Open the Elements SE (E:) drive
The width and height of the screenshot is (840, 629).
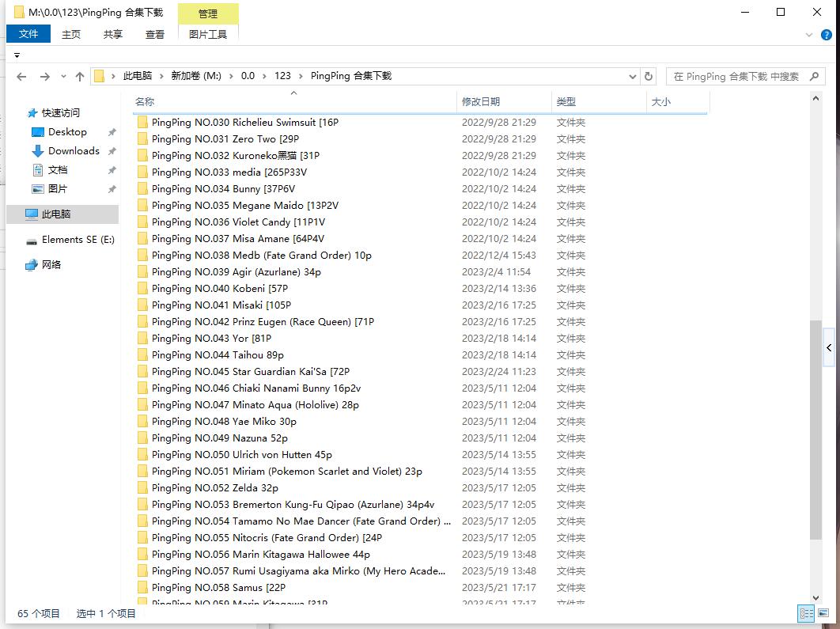(x=78, y=240)
